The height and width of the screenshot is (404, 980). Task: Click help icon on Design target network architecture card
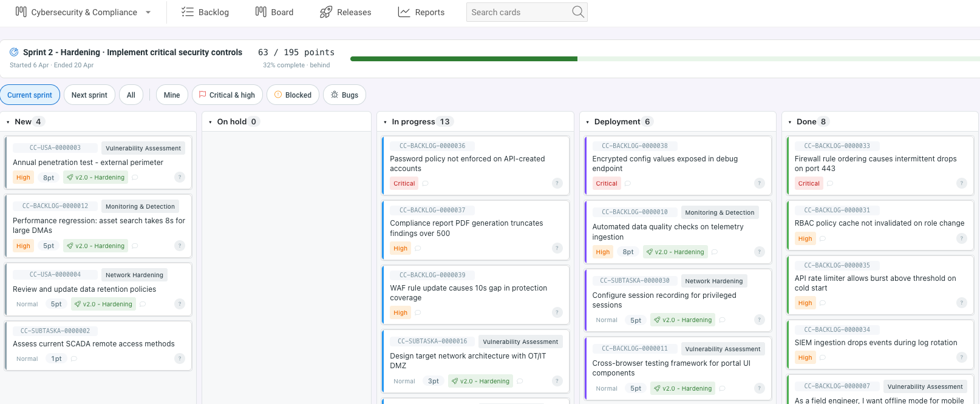557,381
